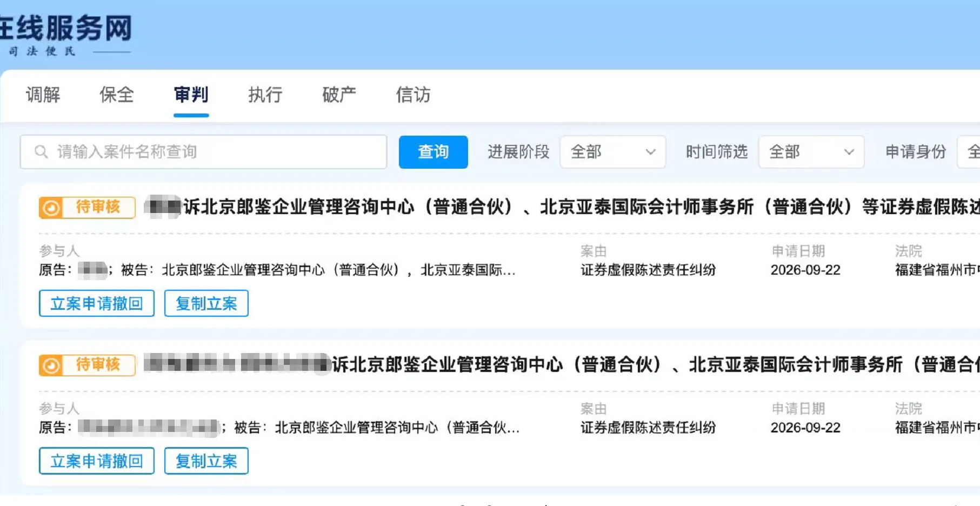
Task: Select the 审判 tab
Action: (191, 95)
